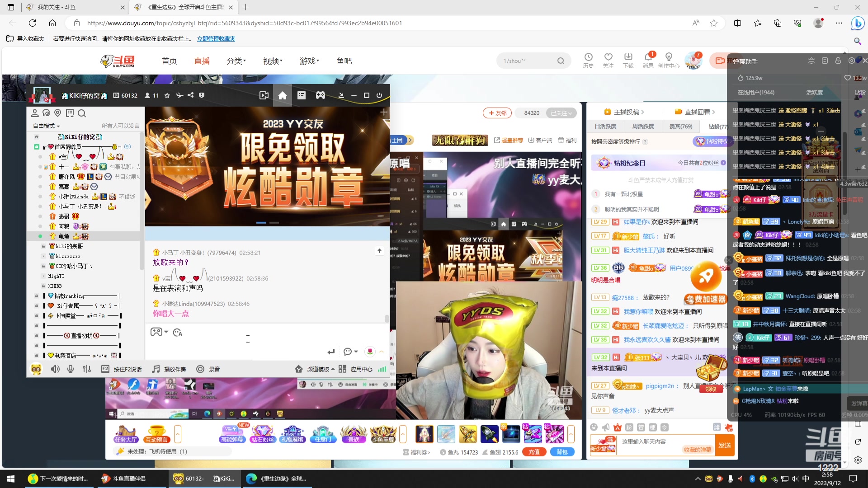Screen dimensions: 868x488
Task: Click the report shield icon in YY header
Action: tap(202, 95)
